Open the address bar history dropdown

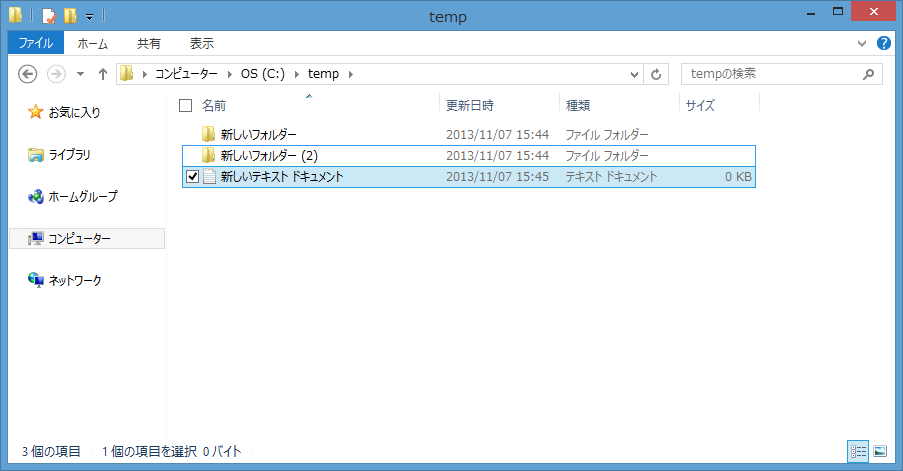(x=634, y=74)
